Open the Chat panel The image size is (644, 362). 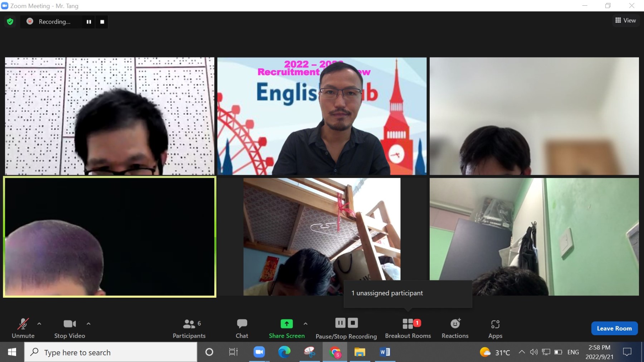(x=242, y=328)
